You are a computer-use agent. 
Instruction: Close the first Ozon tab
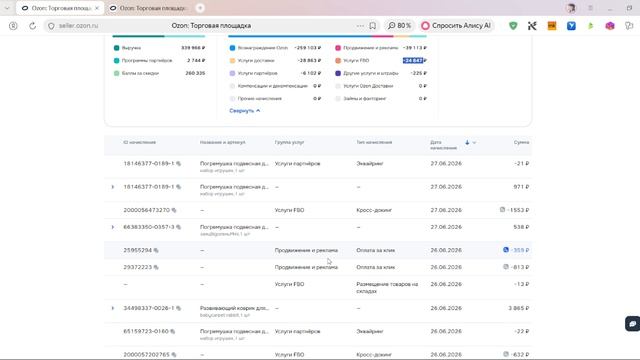tap(97, 8)
